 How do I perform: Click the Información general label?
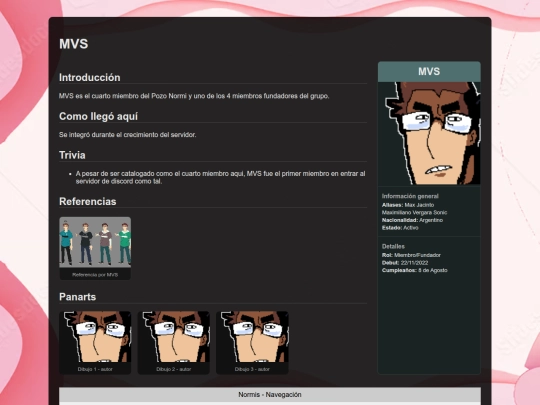tap(410, 196)
